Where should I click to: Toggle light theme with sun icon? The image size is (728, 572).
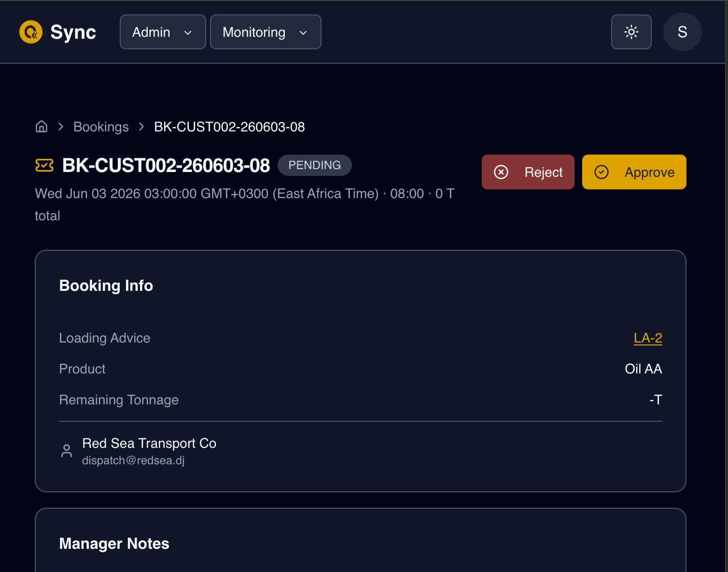click(631, 32)
